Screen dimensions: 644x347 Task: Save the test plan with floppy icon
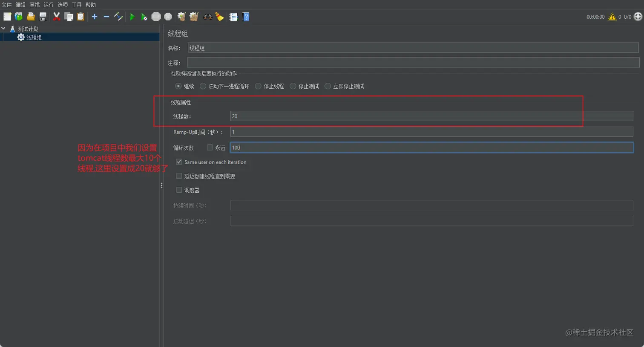coord(43,17)
